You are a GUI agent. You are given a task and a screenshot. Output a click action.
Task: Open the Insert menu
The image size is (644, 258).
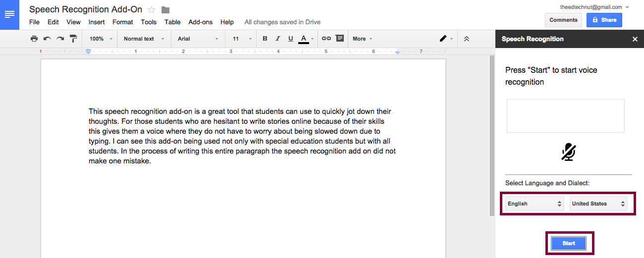[97, 22]
